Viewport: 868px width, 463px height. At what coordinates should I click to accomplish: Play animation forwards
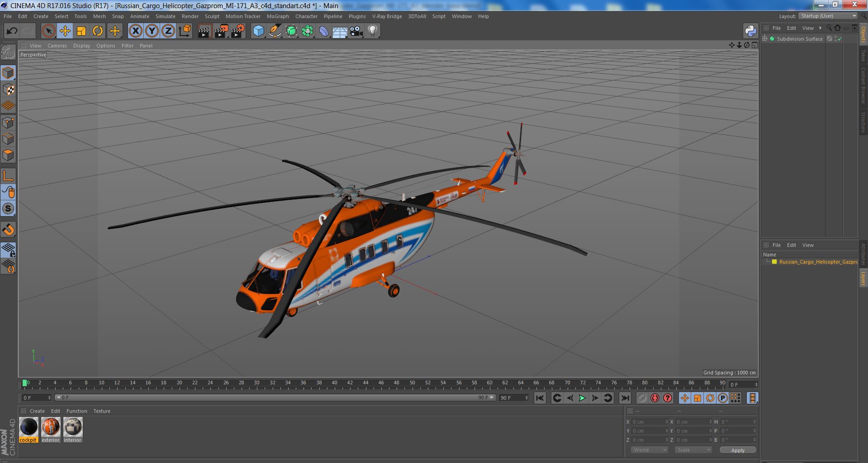point(582,398)
